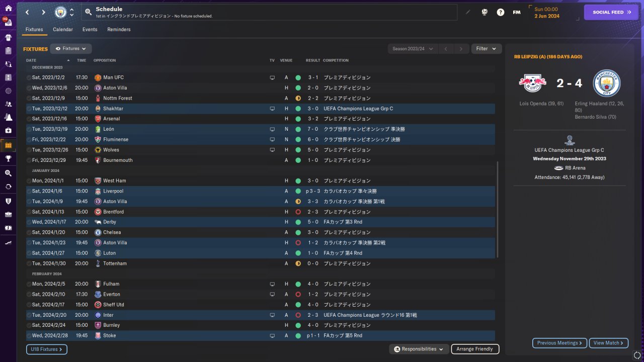Image resolution: width=644 pixels, height=362 pixels.
Task: Click the fixtures list vertical scrollbar
Action: (498, 210)
